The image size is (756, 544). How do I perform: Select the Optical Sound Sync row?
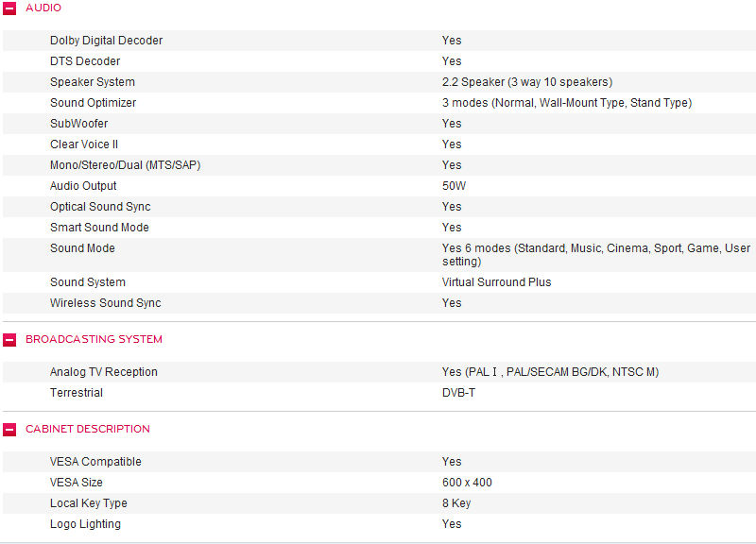coord(379,207)
